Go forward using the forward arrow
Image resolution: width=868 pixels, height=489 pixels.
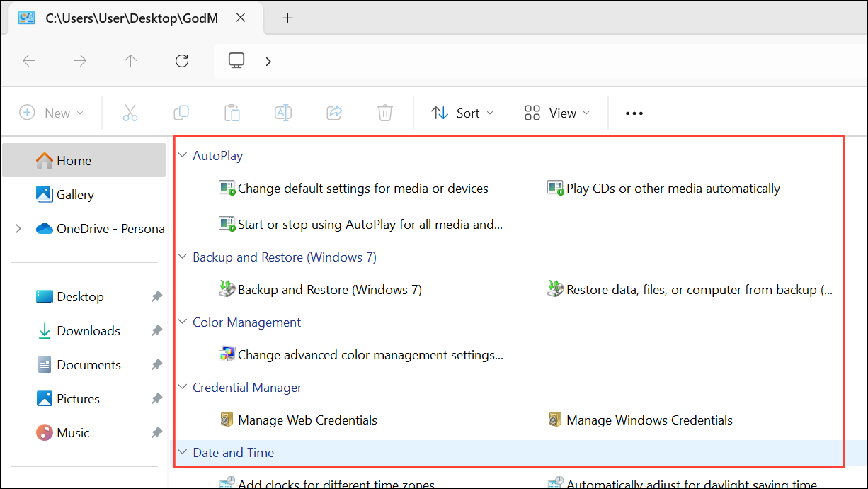click(x=80, y=61)
